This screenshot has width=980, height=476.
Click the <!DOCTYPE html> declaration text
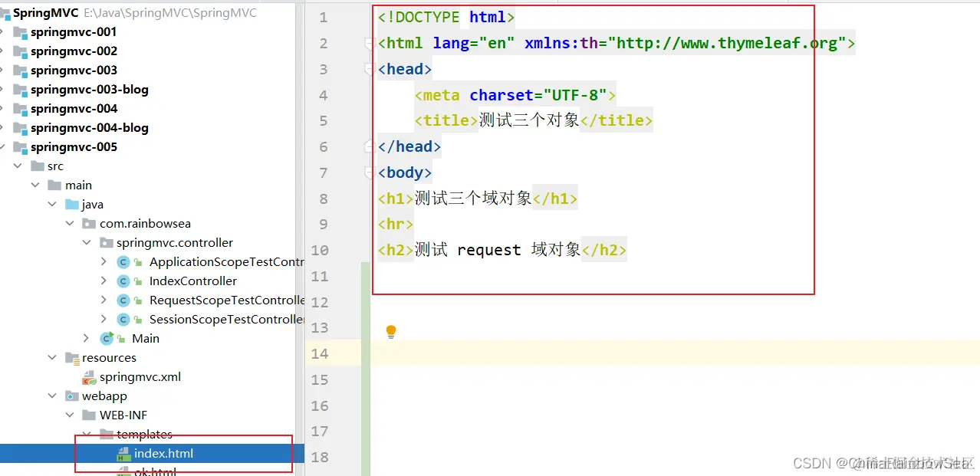pyautogui.click(x=446, y=18)
